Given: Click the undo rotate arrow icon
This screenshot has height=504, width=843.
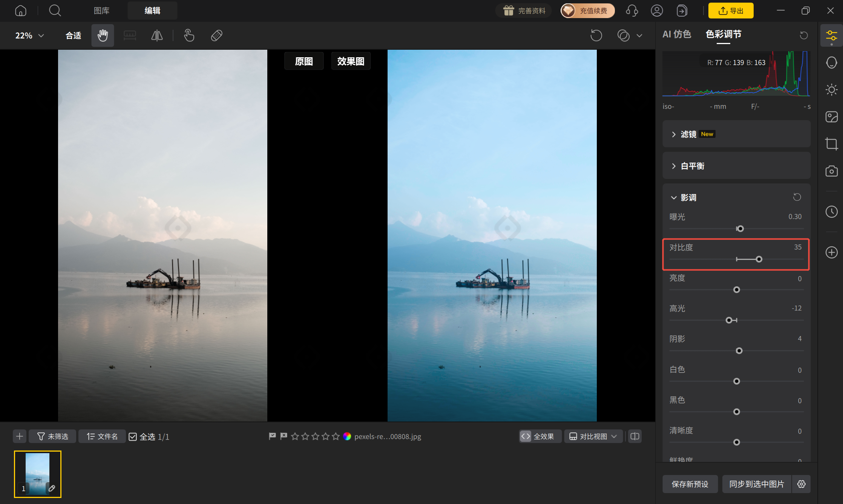Looking at the screenshot, I should coord(596,35).
